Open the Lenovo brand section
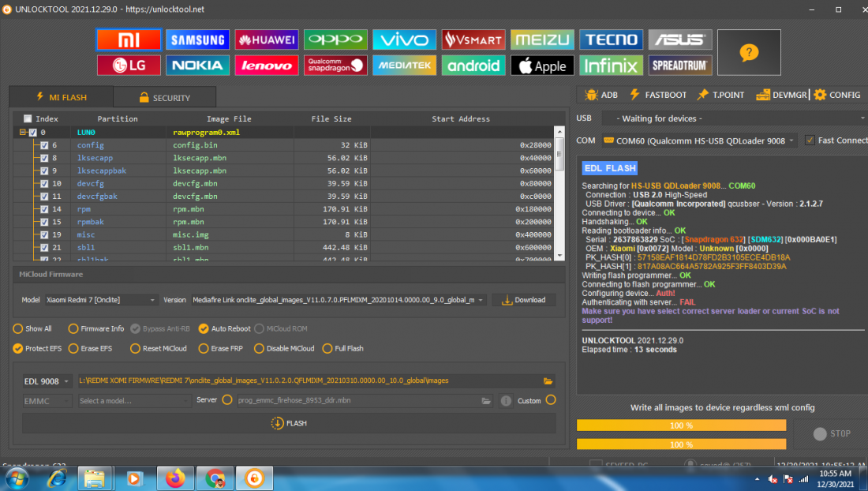The height and width of the screenshot is (491, 868). [x=266, y=66]
